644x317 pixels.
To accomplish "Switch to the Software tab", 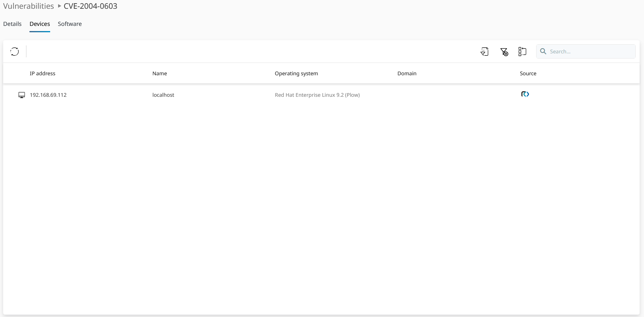I will click(70, 24).
